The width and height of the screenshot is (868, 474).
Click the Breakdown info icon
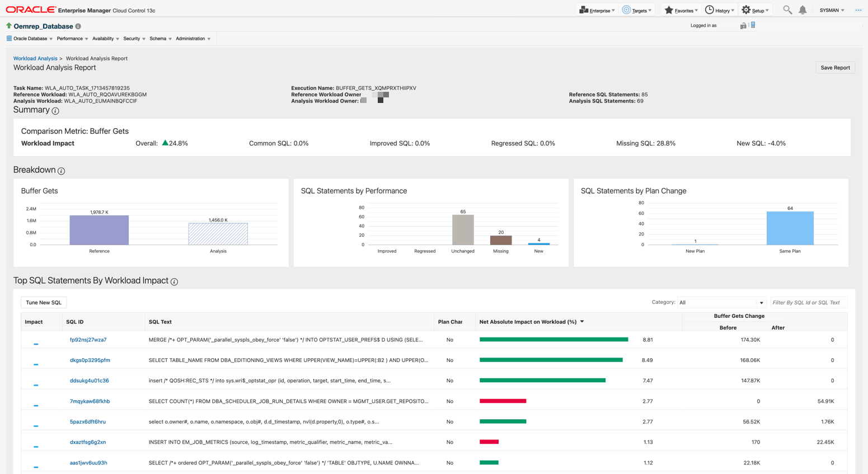coord(62,171)
